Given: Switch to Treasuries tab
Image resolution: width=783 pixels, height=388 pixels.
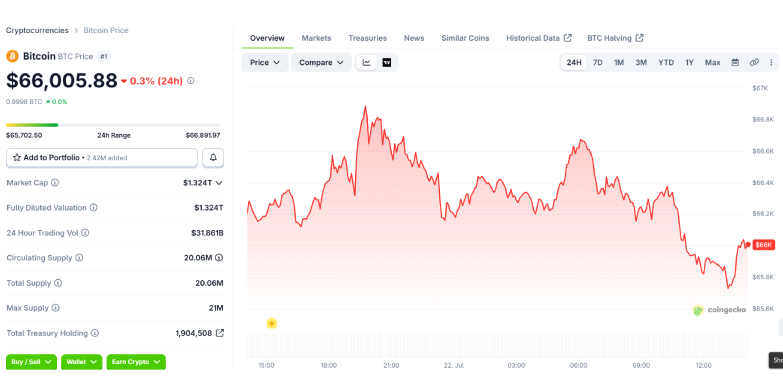Looking at the screenshot, I should pyautogui.click(x=368, y=38).
